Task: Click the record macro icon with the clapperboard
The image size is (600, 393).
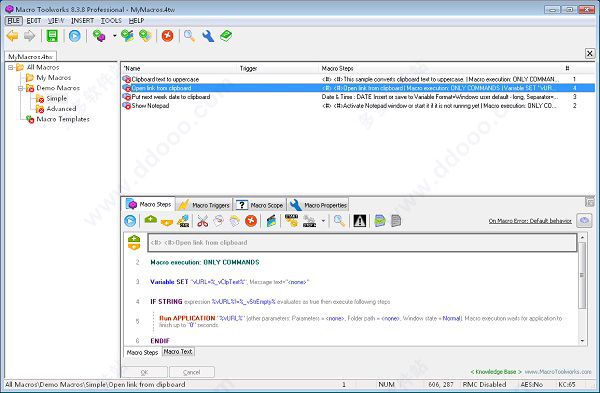Action: [127, 36]
